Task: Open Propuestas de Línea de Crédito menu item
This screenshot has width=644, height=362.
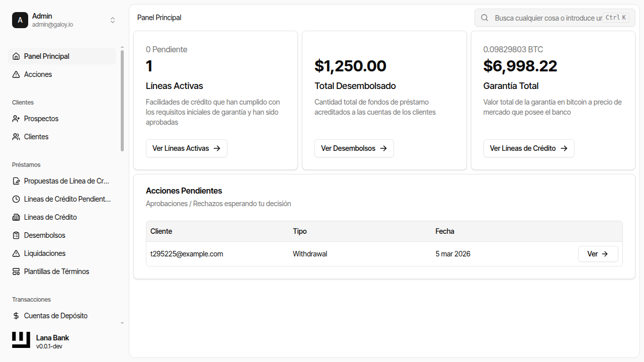Action: coord(66,181)
